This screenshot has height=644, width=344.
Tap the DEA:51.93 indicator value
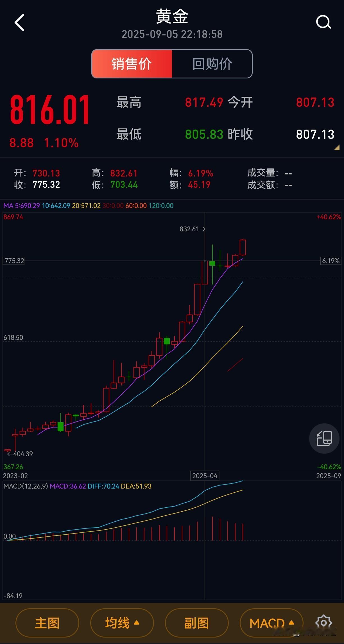pos(136,486)
